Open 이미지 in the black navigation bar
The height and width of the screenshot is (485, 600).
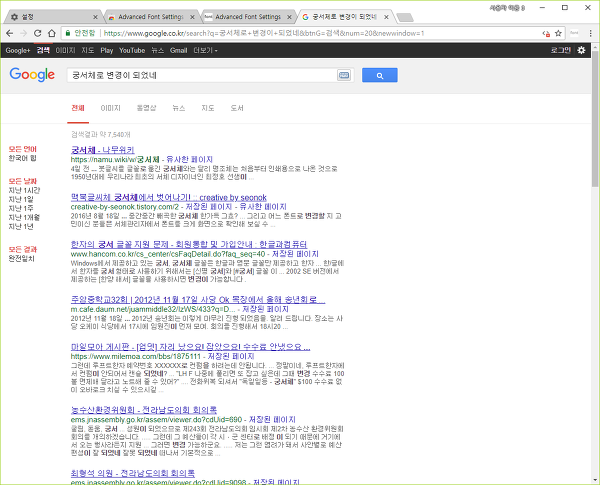click(x=65, y=51)
